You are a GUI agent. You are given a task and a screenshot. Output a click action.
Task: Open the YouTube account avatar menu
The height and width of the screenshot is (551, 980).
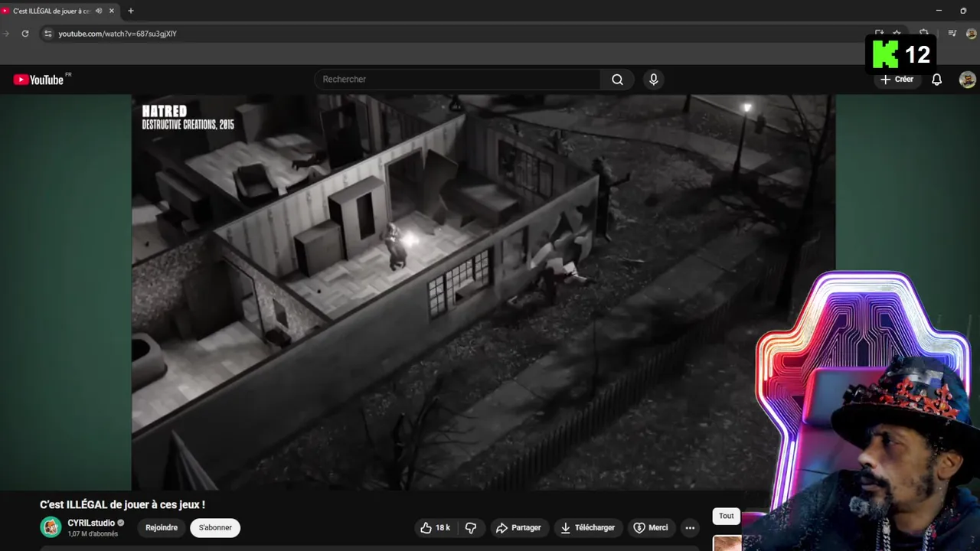[968, 80]
